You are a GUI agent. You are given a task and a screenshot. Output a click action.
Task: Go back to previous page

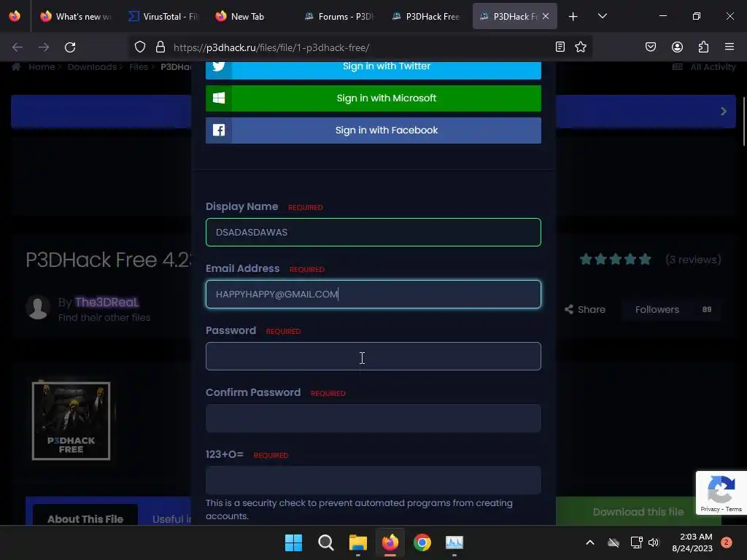point(18,47)
